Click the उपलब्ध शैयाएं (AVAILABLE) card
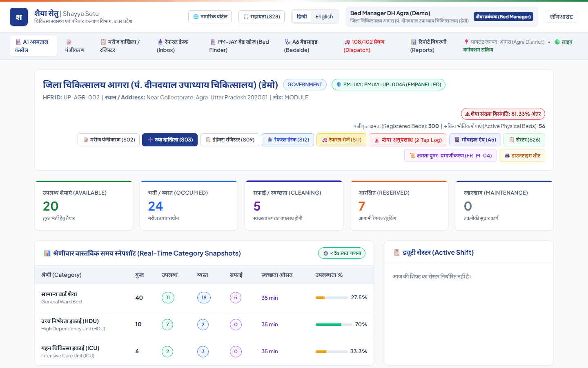Image resolution: width=588 pixels, height=368 pixels. coord(84,206)
